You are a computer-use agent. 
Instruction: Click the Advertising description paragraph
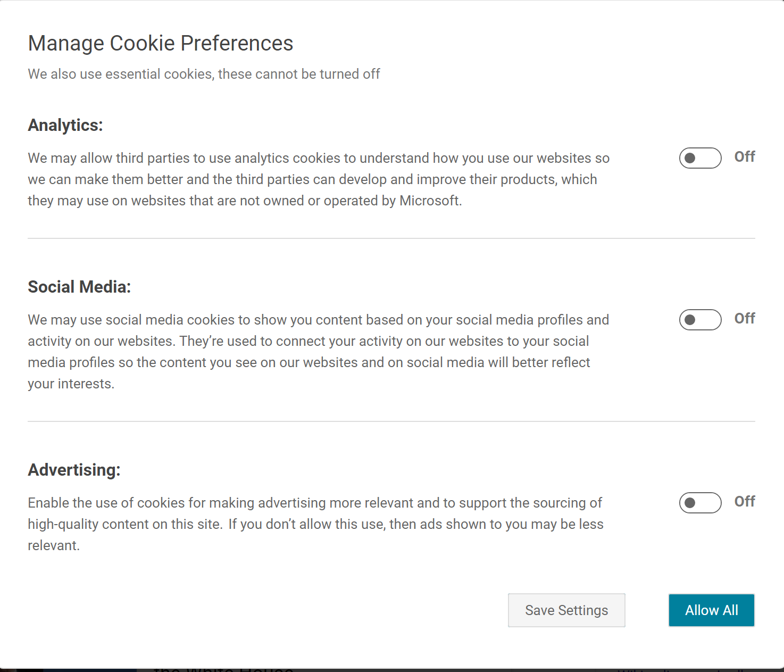click(315, 524)
